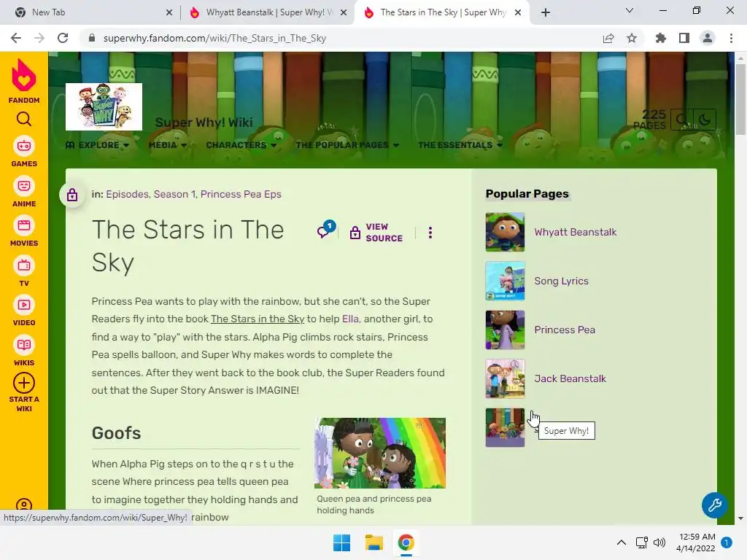Open the Princess Pea Eps category link
Viewport: 747px width, 560px height.
pos(241,194)
